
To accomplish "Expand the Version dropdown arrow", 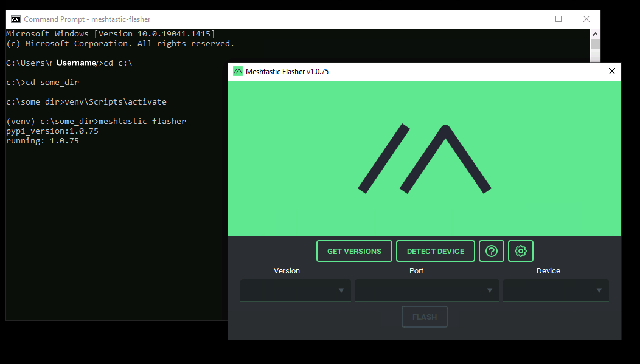I will pos(341,290).
